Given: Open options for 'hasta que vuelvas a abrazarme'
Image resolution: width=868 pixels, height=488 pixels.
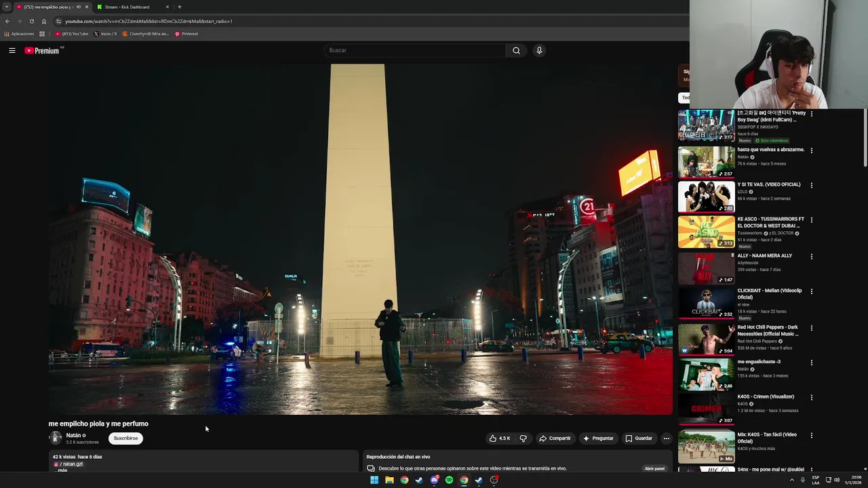Looking at the screenshot, I should pos(811,150).
